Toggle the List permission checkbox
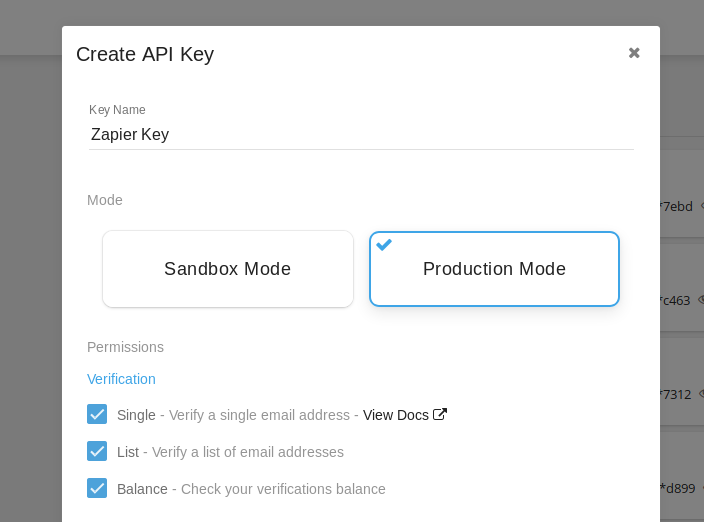The image size is (704, 522). (97, 451)
